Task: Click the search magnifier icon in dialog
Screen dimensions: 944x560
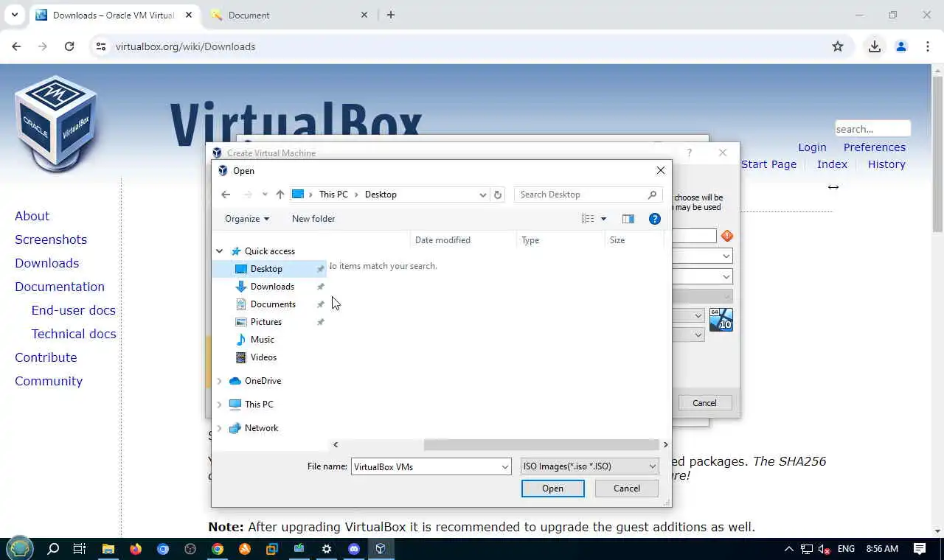Action: [x=652, y=195]
